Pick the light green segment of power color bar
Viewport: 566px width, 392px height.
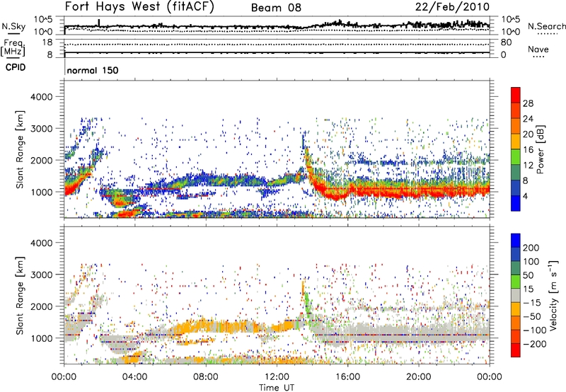(516, 157)
